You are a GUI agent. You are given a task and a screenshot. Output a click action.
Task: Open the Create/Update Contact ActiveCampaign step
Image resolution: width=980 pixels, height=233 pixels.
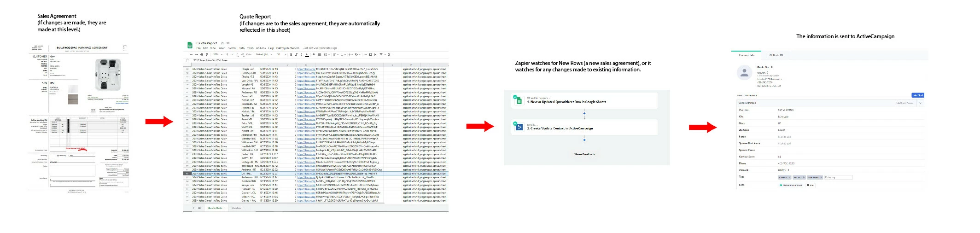pos(584,127)
